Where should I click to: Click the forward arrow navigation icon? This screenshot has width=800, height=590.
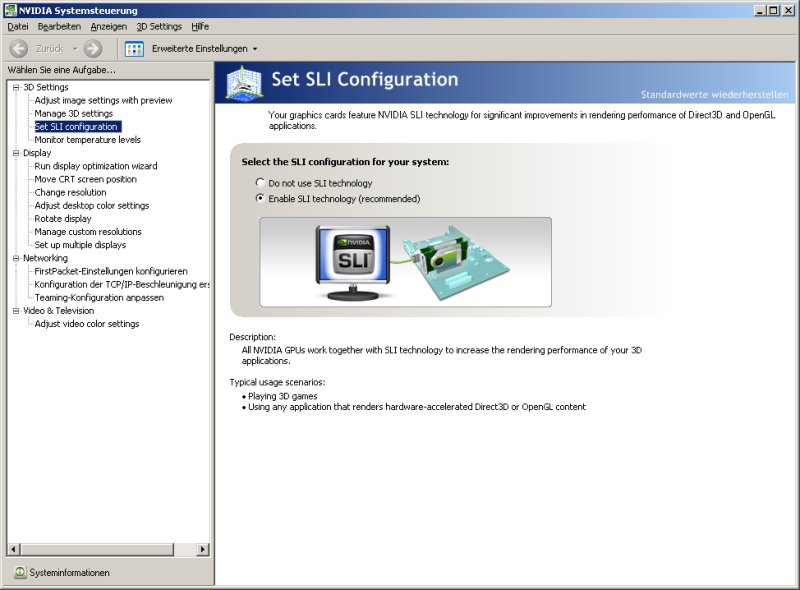(x=93, y=48)
